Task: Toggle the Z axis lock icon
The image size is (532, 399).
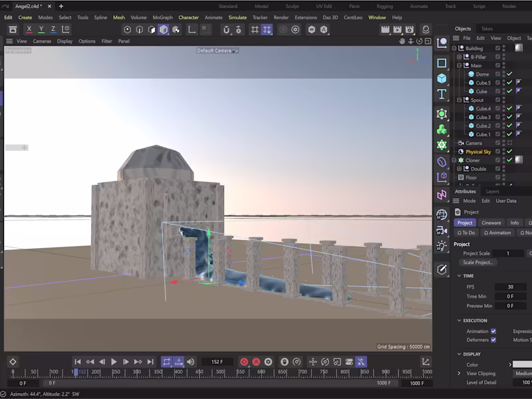Action: (53, 29)
